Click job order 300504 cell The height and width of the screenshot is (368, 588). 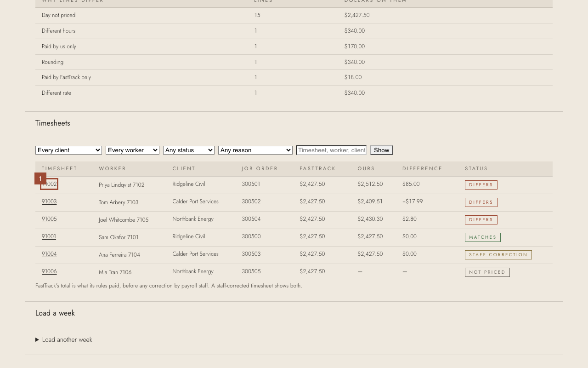251,219
